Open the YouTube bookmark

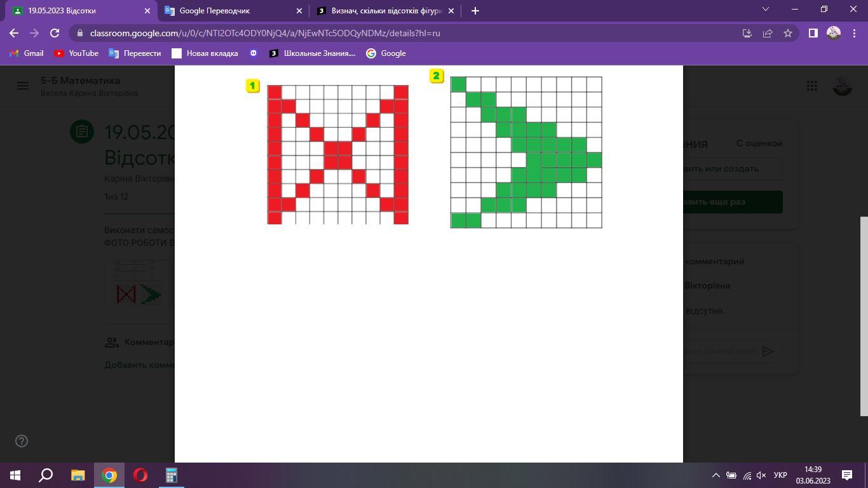(76, 53)
